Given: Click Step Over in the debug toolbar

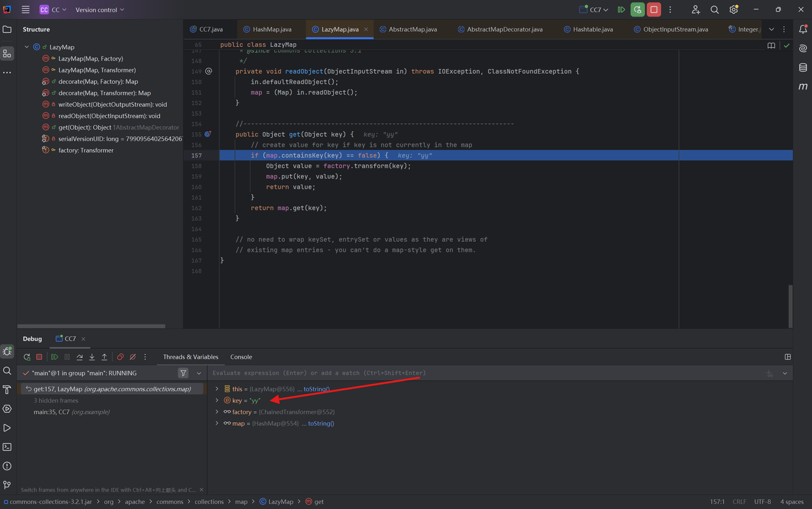Looking at the screenshot, I should tap(79, 357).
